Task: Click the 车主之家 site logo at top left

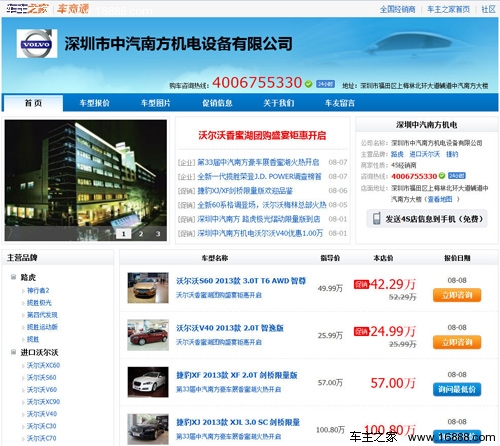Action: click(x=27, y=9)
